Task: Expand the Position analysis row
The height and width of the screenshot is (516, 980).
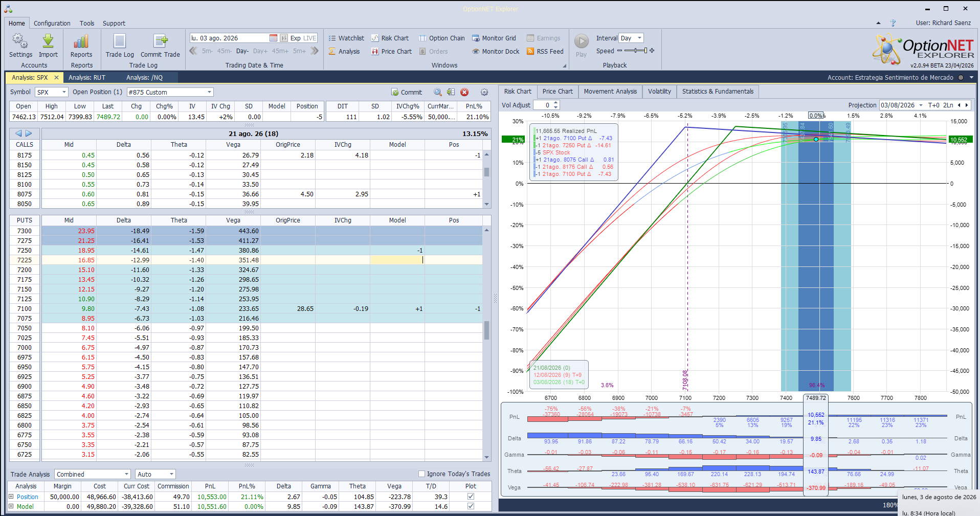Action: pos(11,497)
